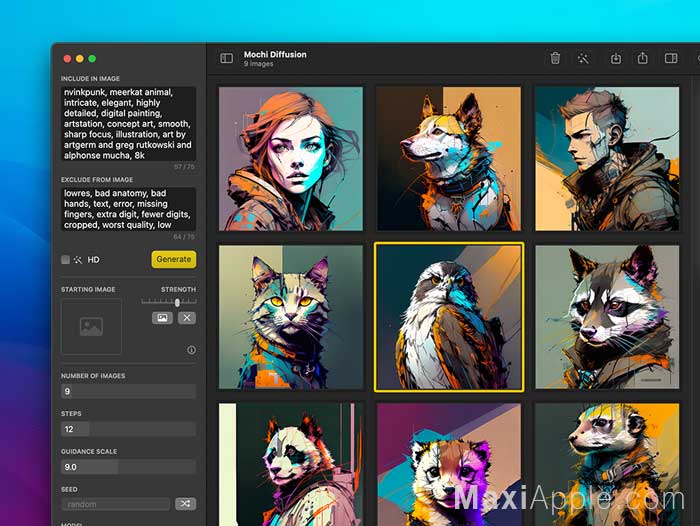Viewport: 700px width, 526px height.
Task: Shuffle seed with random icon button
Action: click(185, 504)
